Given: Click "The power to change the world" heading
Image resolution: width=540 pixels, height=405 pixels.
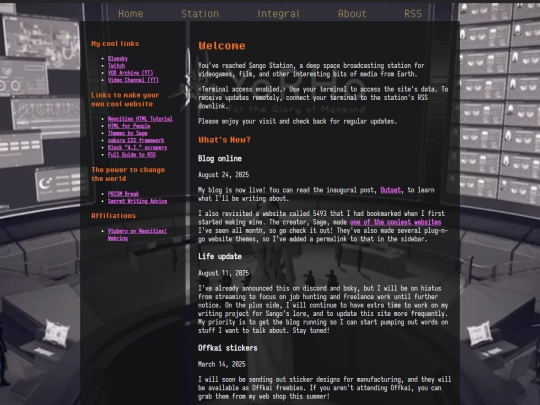Looking at the screenshot, I should (128, 174).
